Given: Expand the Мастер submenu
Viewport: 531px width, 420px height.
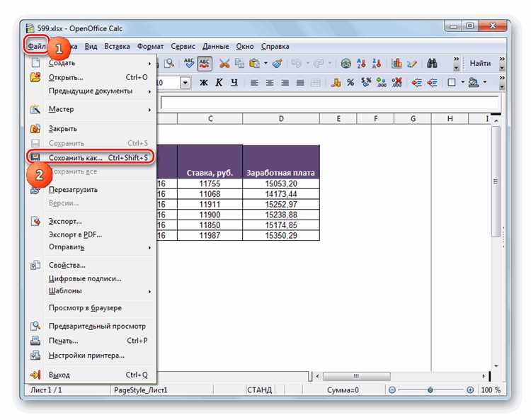Looking at the screenshot, I should pyautogui.click(x=91, y=109).
